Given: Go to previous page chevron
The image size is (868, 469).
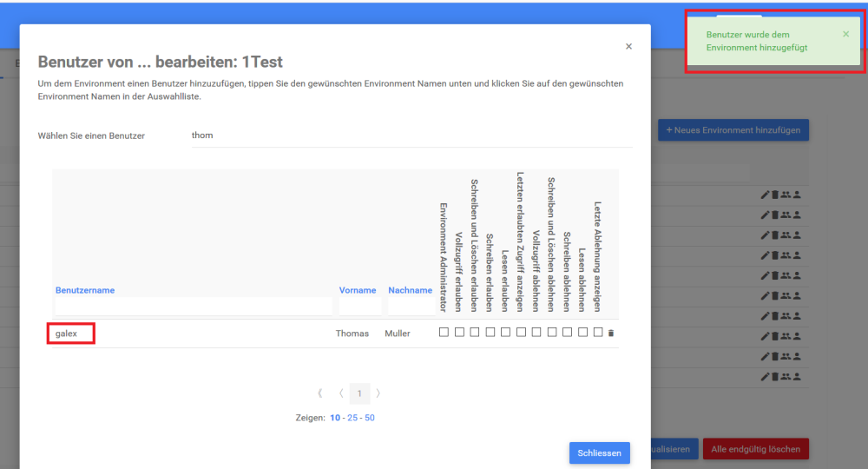Looking at the screenshot, I should 341,393.
